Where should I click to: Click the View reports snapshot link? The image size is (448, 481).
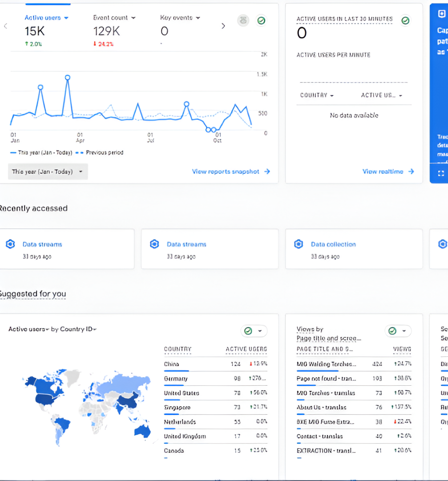[x=231, y=171]
